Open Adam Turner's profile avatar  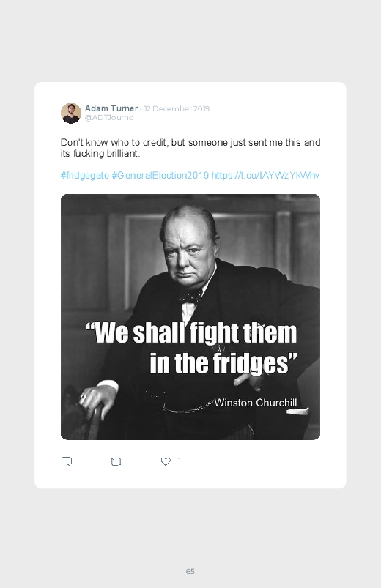click(x=71, y=113)
